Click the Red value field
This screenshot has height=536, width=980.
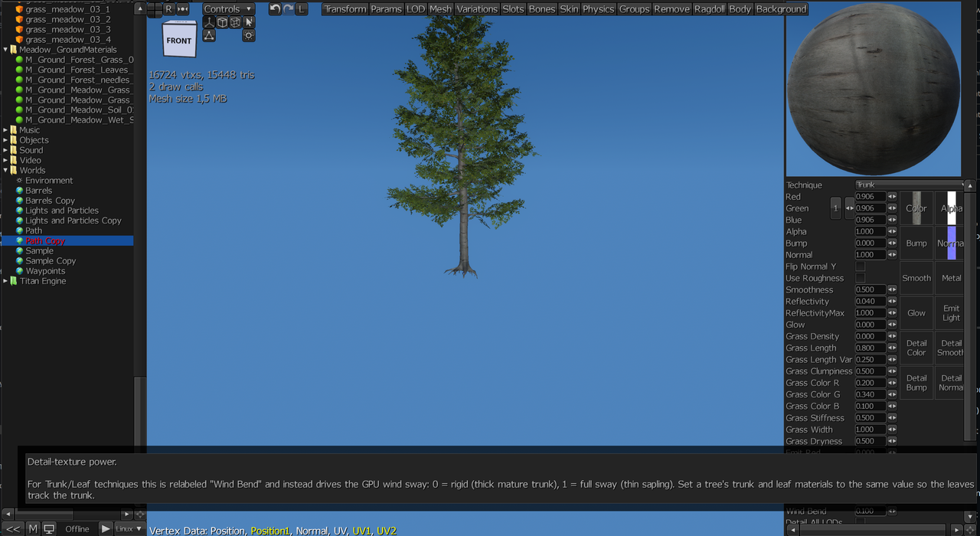(x=871, y=196)
